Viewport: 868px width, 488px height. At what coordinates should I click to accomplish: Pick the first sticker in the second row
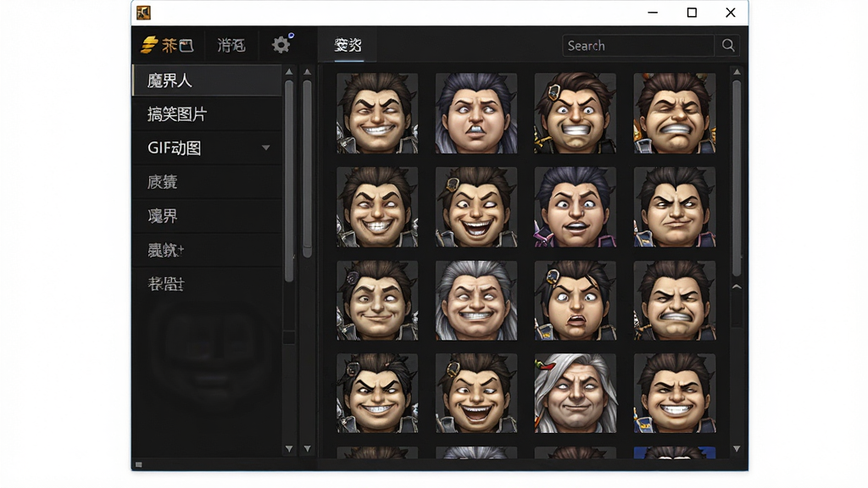point(377,207)
